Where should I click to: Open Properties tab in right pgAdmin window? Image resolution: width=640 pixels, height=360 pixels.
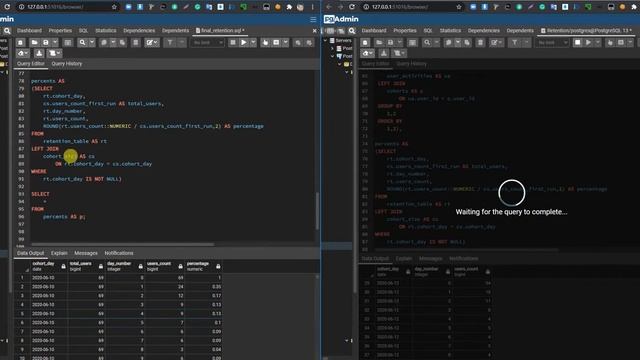point(405,31)
